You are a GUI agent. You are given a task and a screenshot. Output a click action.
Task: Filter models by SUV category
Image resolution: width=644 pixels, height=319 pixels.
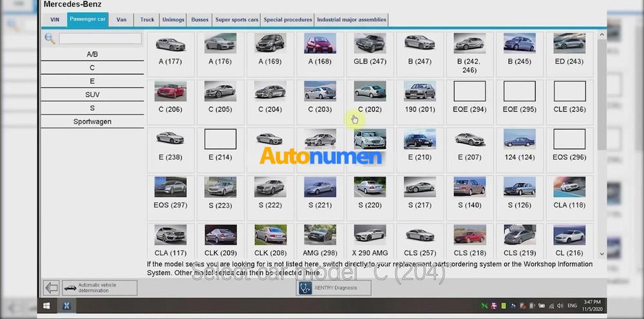click(92, 95)
